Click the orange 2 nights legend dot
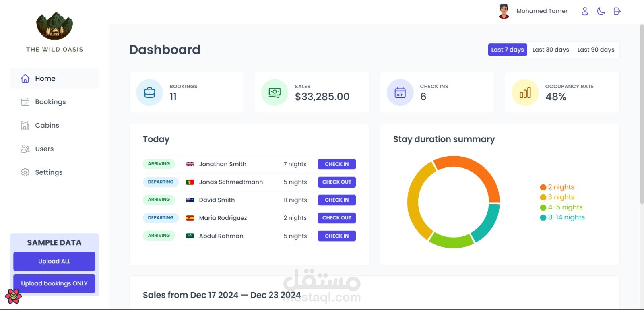The height and width of the screenshot is (310, 644). pos(543,187)
